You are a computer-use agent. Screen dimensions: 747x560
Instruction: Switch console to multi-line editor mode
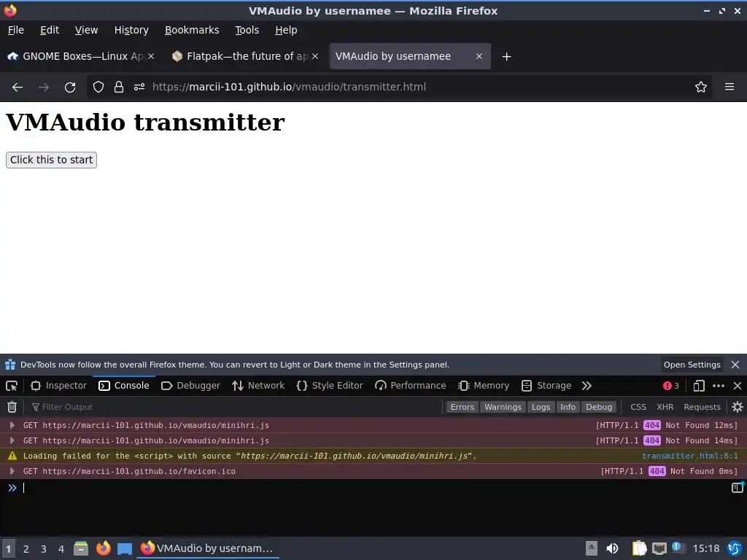[738, 487]
